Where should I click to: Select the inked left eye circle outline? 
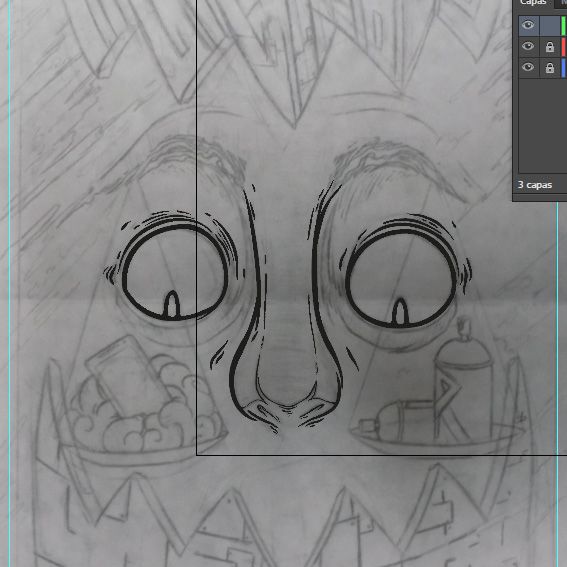click(x=176, y=270)
